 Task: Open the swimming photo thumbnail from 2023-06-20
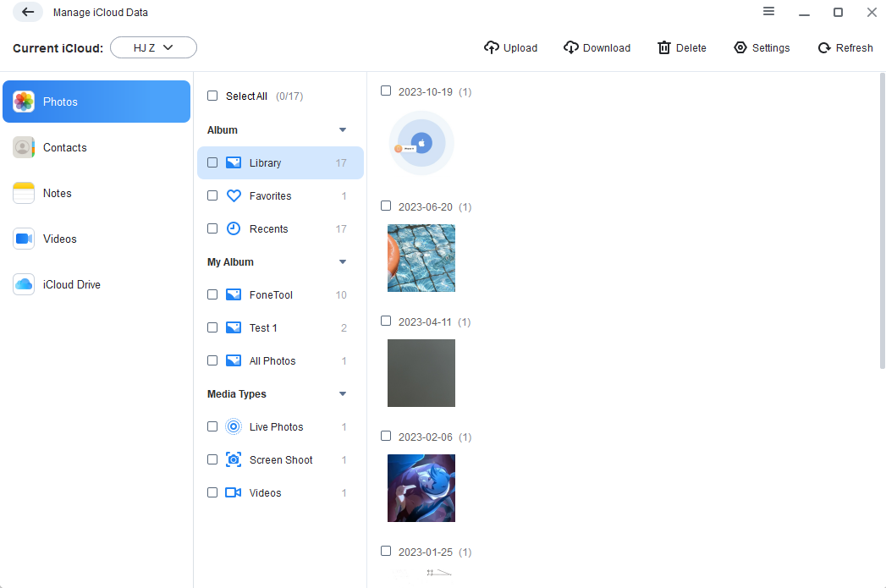[421, 258]
